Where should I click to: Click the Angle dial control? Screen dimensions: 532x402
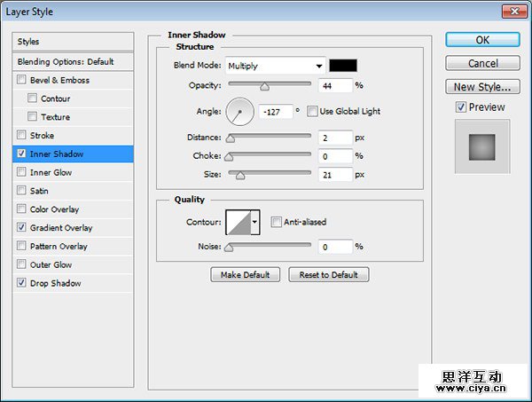(x=239, y=111)
